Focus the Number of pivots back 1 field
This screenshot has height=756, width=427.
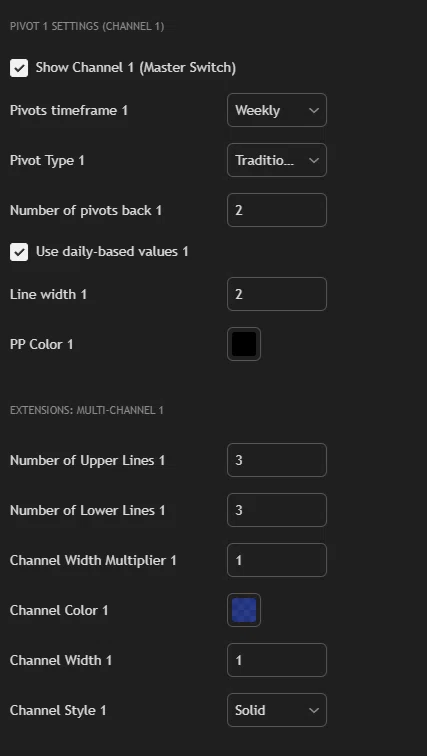click(x=277, y=210)
